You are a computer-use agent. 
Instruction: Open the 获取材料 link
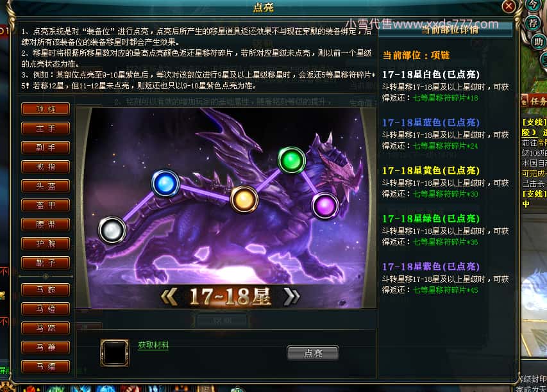[153, 345]
